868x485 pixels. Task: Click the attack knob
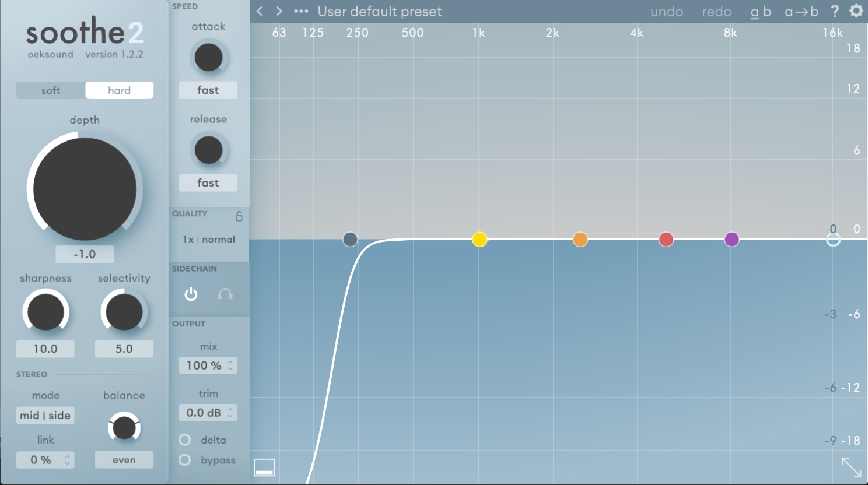(208, 57)
